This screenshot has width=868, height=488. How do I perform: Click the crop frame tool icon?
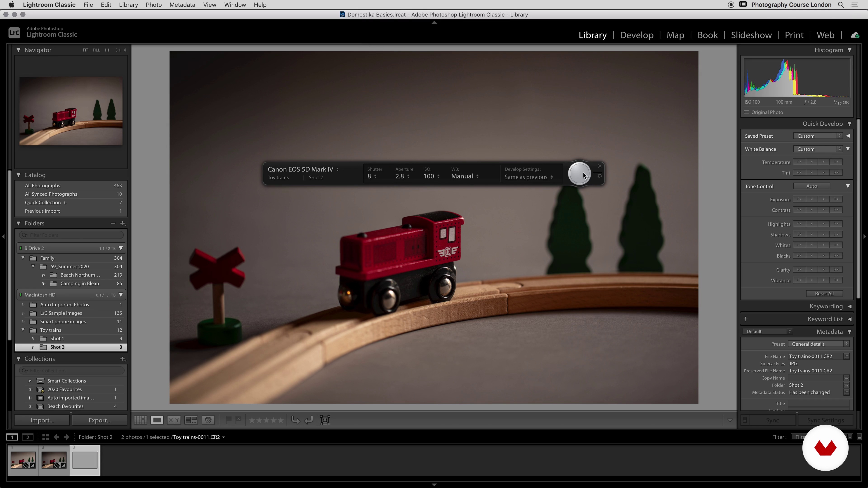(x=325, y=420)
